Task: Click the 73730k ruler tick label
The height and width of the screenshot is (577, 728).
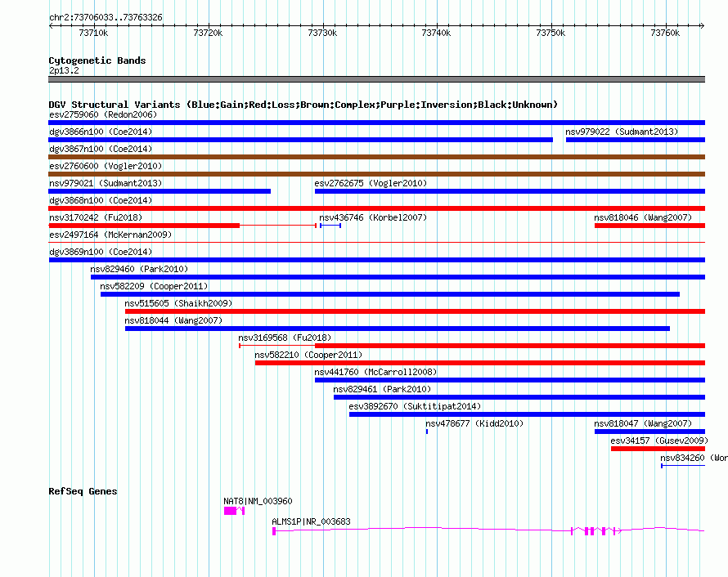Action: point(322,33)
